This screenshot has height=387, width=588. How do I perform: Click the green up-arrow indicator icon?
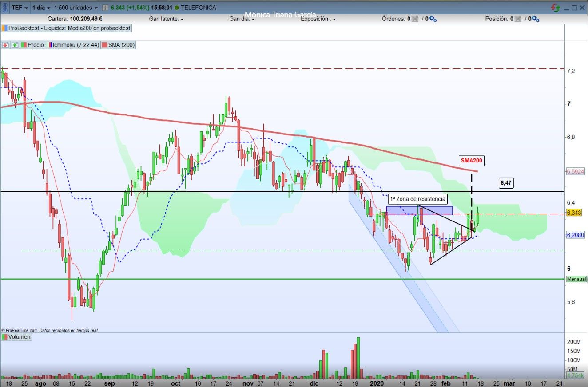(x=15, y=45)
